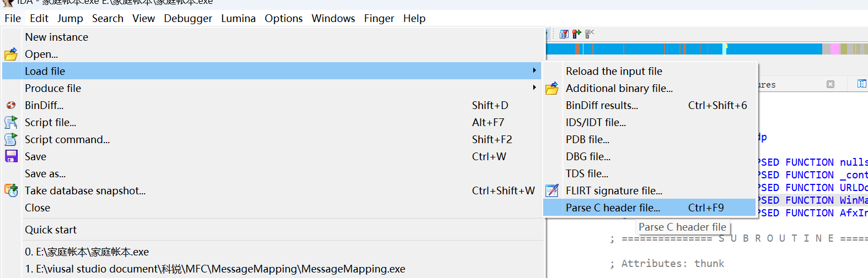This screenshot has height=278, width=868.
Task: Click the pink segment of navigation band
Action: coord(835,49)
